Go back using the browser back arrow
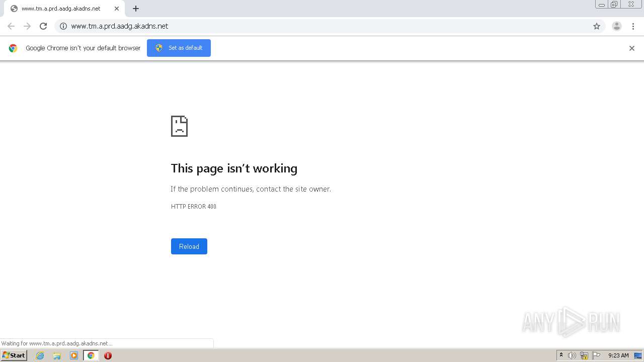The image size is (644, 362). point(11,26)
